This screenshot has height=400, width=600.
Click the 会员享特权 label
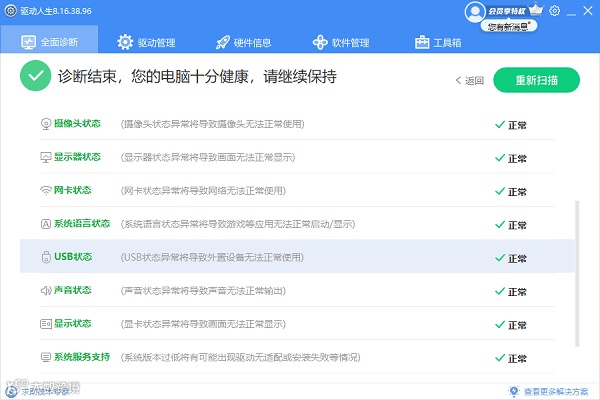click(x=507, y=11)
